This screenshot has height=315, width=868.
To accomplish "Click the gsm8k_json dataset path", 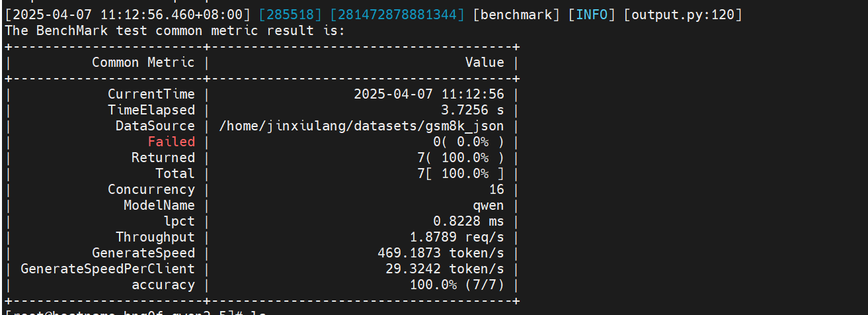I will (x=361, y=126).
